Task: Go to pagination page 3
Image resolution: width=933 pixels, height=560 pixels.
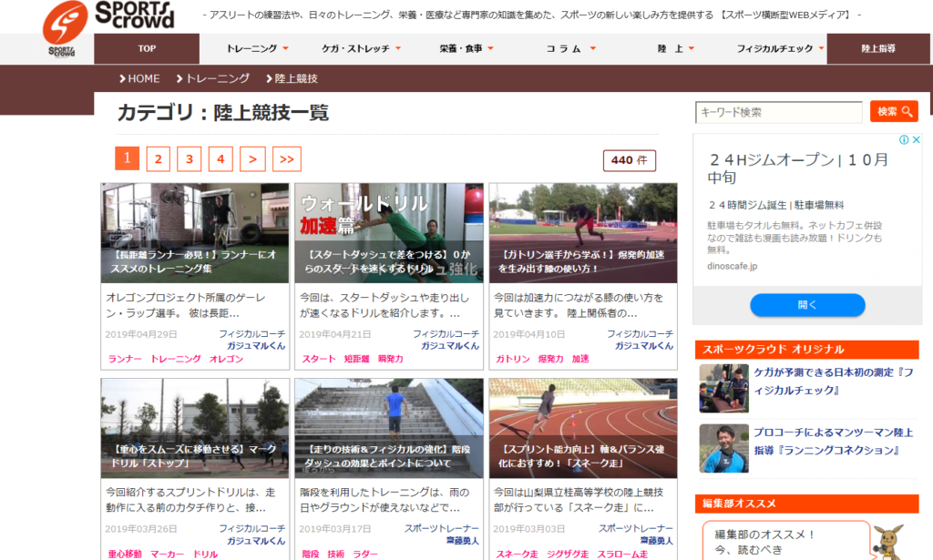Action: (x=190, y=158)
